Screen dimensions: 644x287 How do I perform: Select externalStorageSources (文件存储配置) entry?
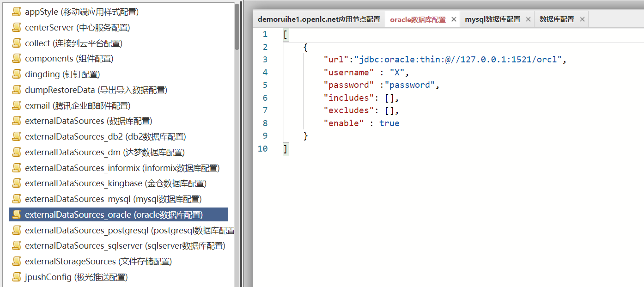pos(98,262)
